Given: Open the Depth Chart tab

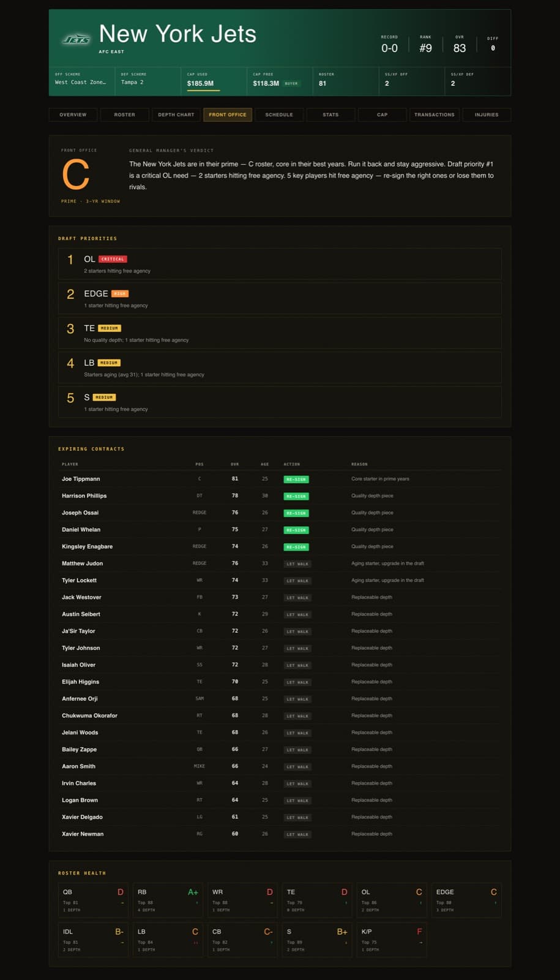Looking at the screenshot, I should (176, 115).
